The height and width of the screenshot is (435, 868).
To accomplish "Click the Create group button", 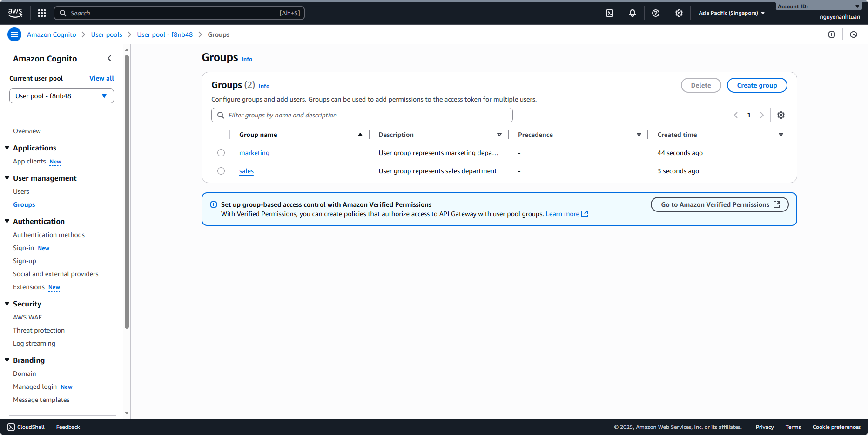I will 757,85.
